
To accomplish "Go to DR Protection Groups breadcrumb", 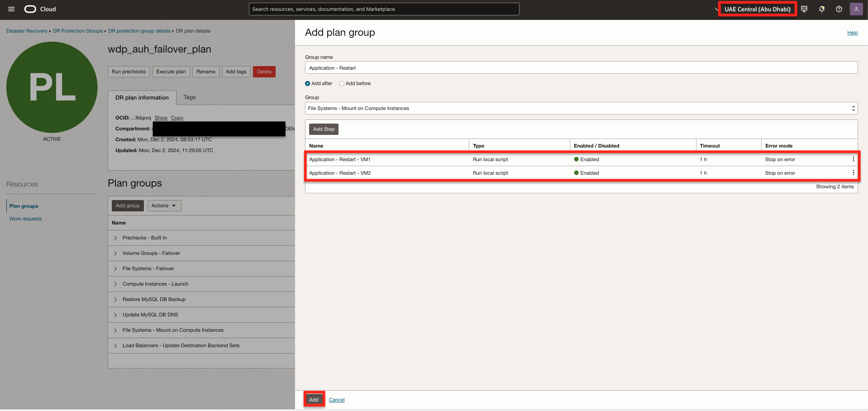I will [x=78, y=31].
